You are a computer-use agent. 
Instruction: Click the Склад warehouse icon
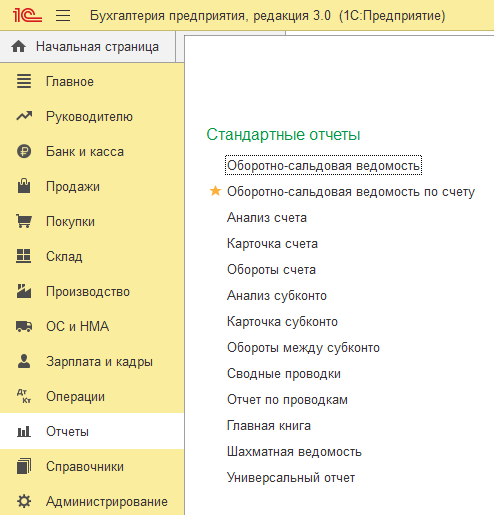click(24, 256)
